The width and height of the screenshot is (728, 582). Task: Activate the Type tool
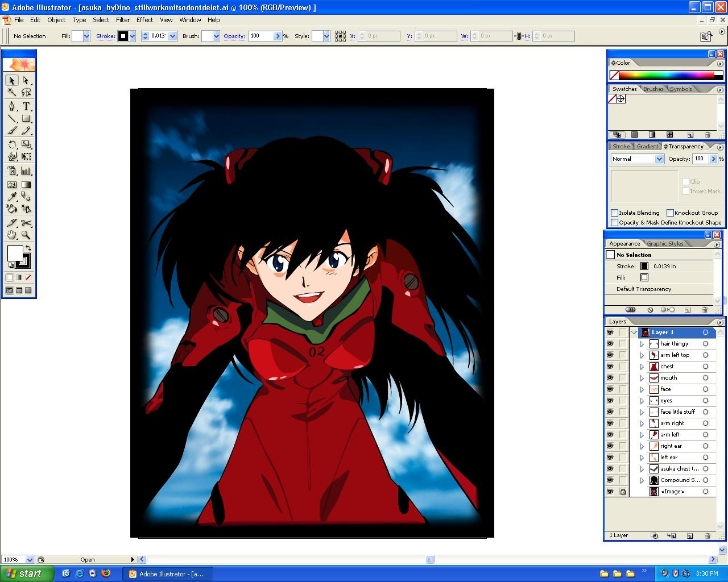point(26,106)
